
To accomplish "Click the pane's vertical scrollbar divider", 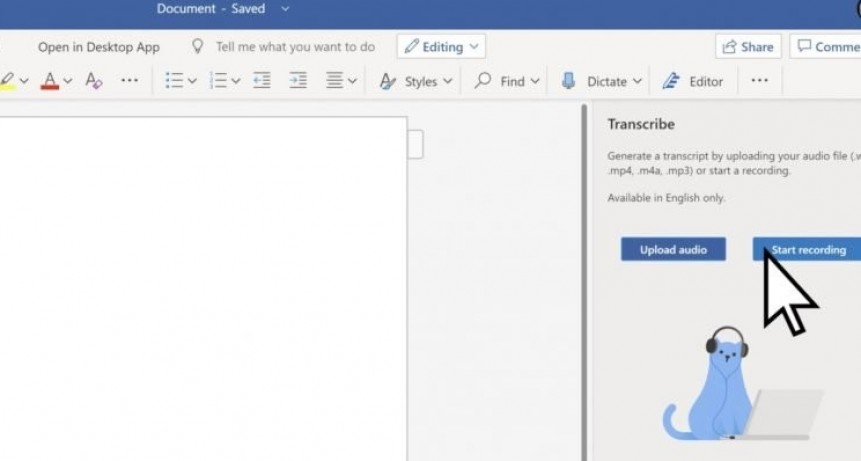I will click(585, 282).
